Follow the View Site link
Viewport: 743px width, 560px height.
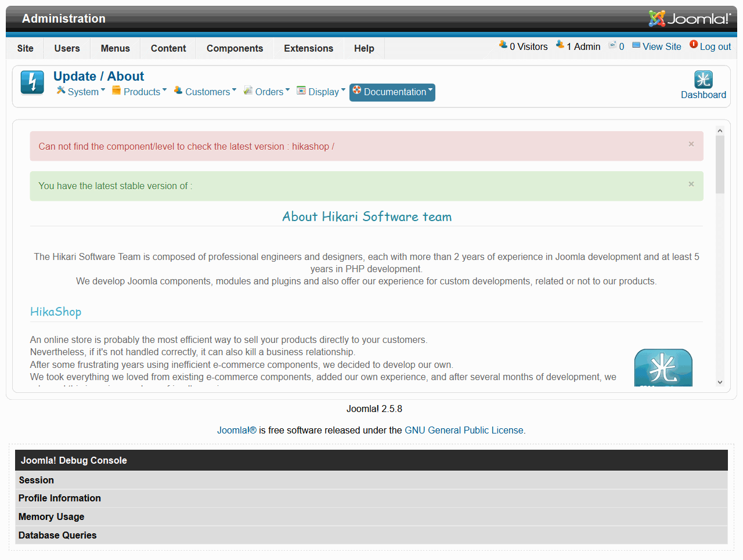click(662, 46)
